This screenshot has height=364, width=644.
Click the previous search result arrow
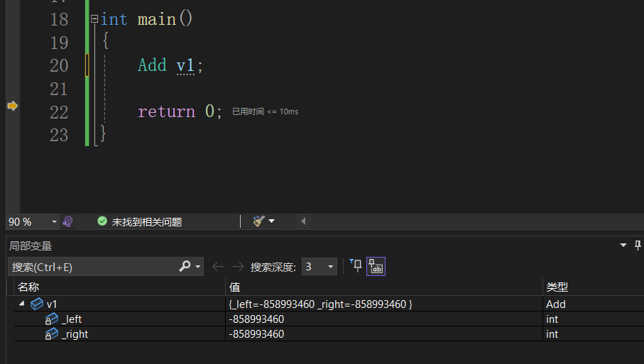pos(218,267)
